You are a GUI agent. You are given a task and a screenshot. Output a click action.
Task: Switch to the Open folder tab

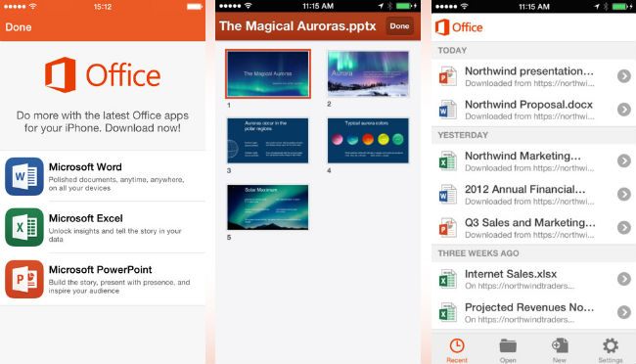pyautogui.click(x=508, y=350)
